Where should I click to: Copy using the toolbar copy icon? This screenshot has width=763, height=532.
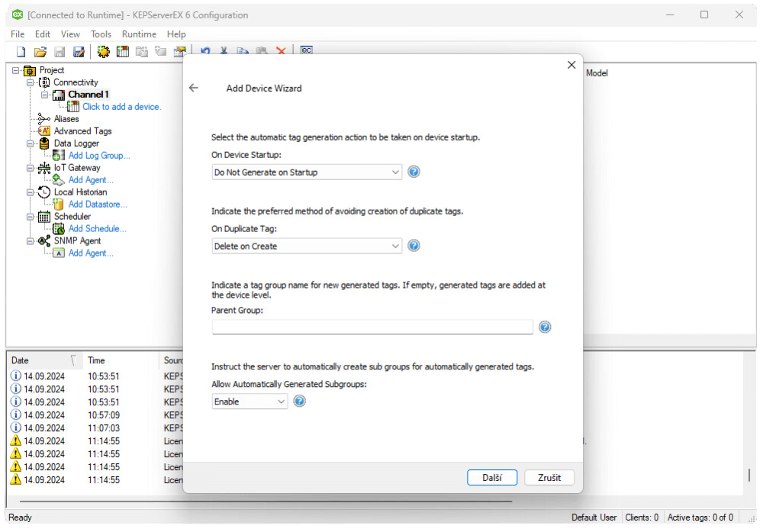click(243, 51)
